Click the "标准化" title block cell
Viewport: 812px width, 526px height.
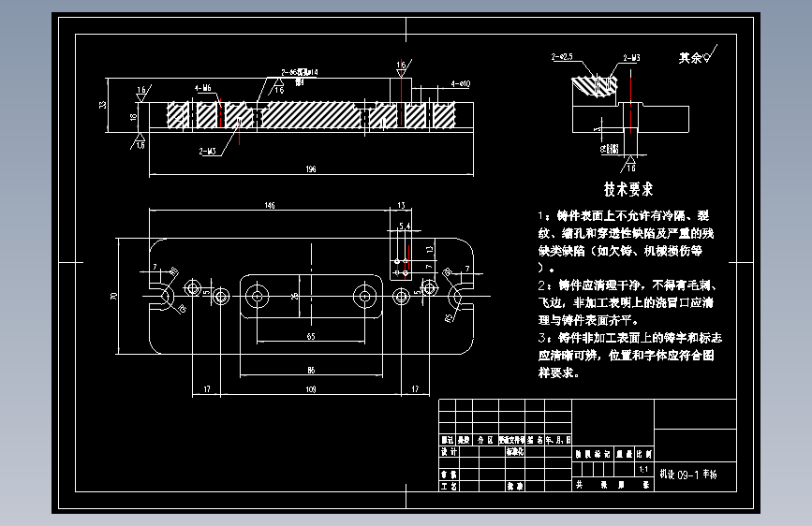pyautogui.click(x=515, y=451)
